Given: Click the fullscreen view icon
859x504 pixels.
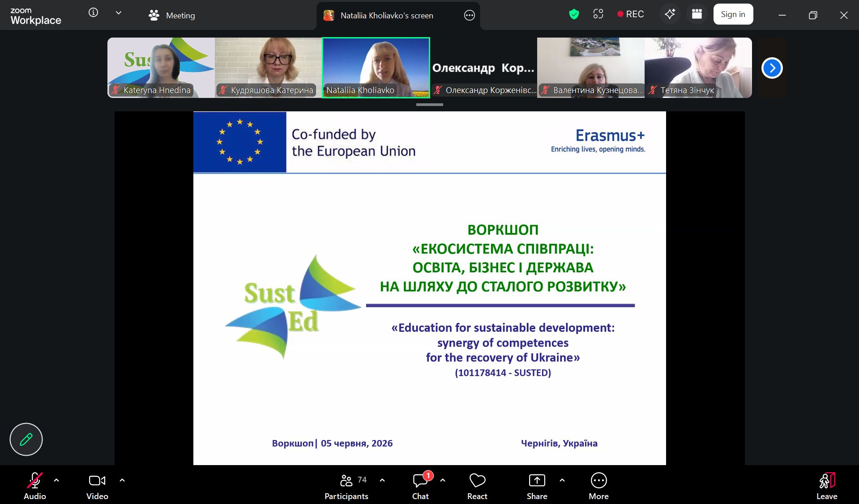Looking at the screenshot, I should [598, 14].
